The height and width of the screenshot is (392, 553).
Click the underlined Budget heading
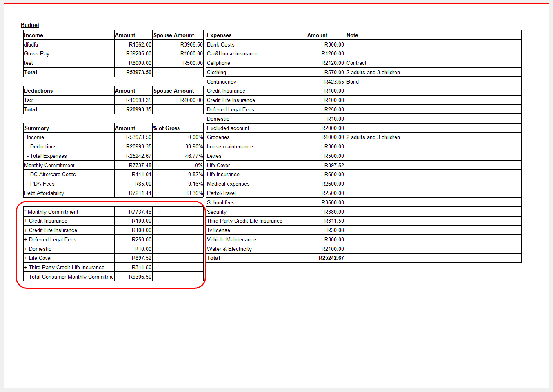[30, 25]
